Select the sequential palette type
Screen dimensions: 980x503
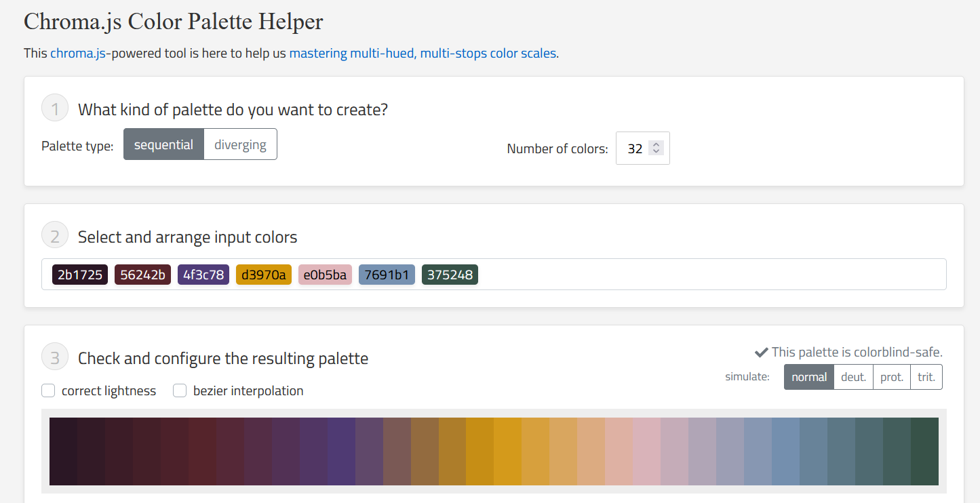163,144
